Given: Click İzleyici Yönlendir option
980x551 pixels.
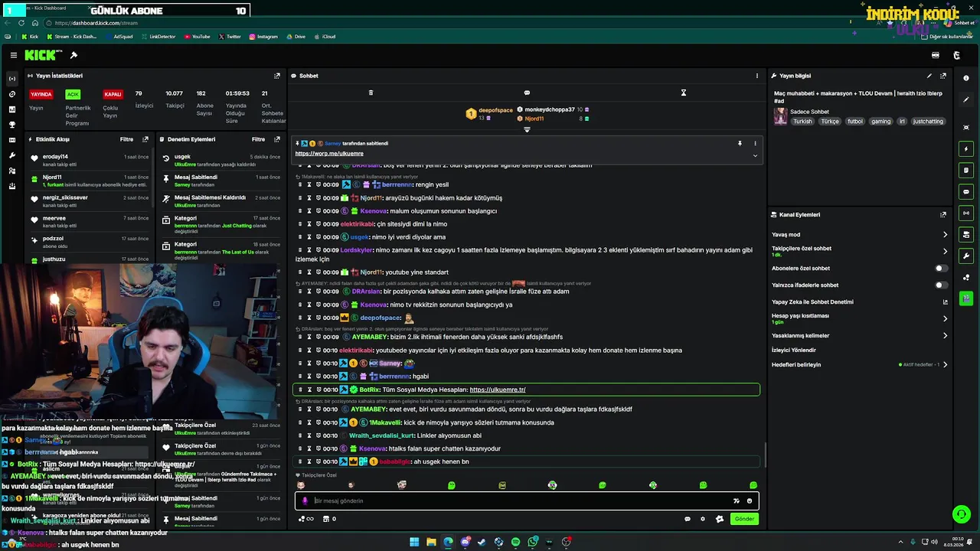Looking at the screenshot, I should pyautogui.click(x=794, y=350).
